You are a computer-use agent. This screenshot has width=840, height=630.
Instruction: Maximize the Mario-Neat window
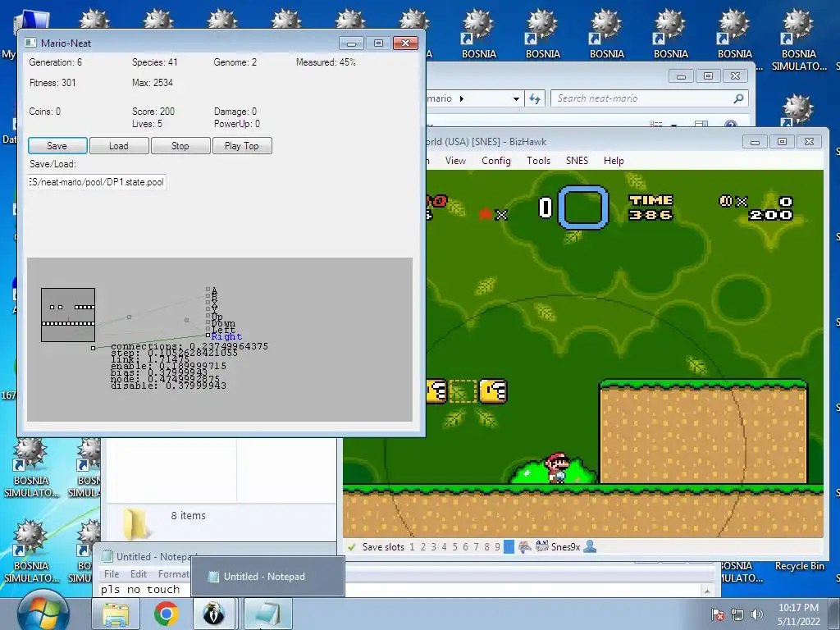[x=378, y=43]
